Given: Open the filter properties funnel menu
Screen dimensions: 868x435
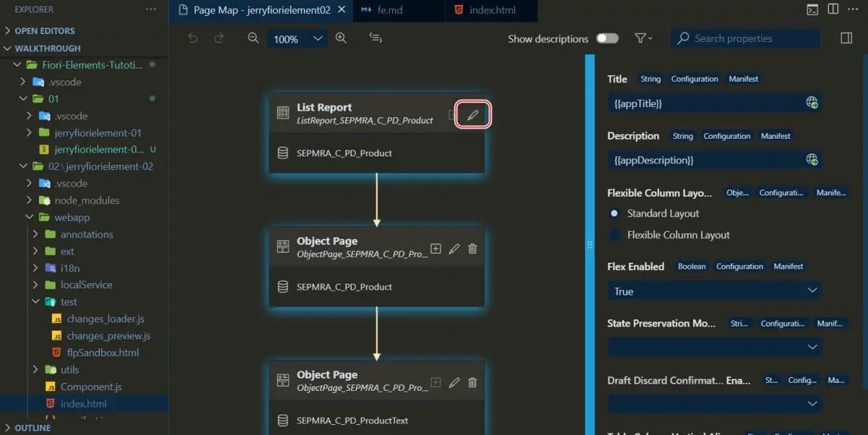Looking at the screenshot, I should click(x=643, y=38).
